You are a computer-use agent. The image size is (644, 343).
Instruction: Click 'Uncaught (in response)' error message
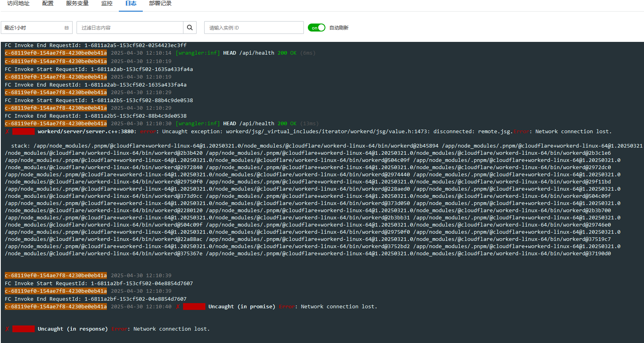click(73, 329)
